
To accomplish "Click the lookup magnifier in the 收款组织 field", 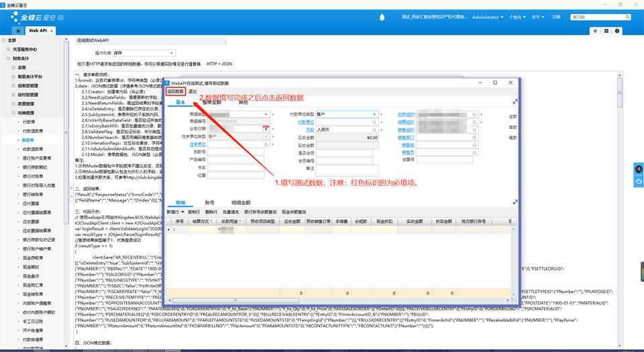I will point(474,115).
